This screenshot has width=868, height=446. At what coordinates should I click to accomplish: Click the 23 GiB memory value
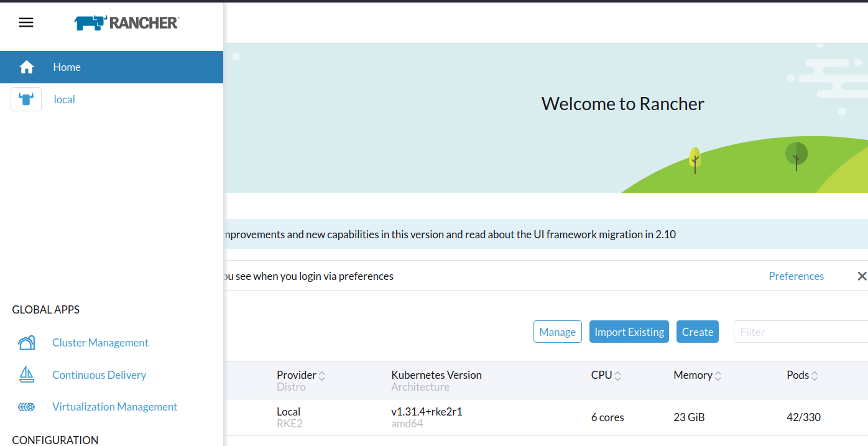tap(689, 417)
